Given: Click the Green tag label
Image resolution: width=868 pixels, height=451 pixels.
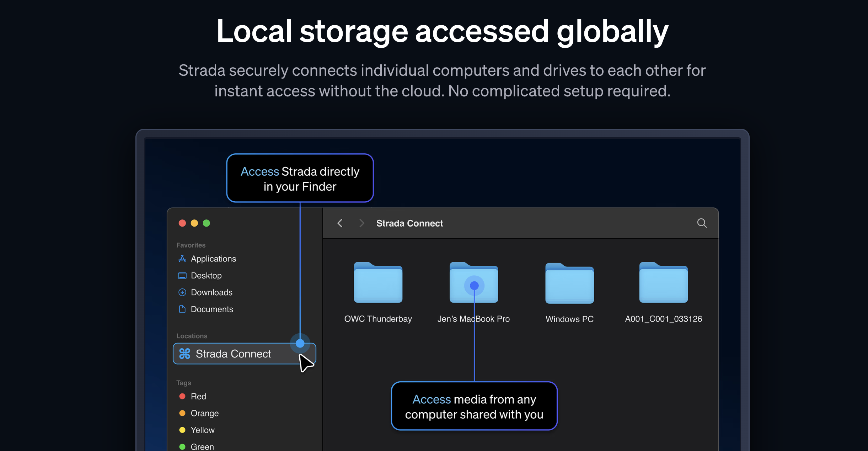Looking at the screenshot, I should pyautogui.click(x=202, y=446).
